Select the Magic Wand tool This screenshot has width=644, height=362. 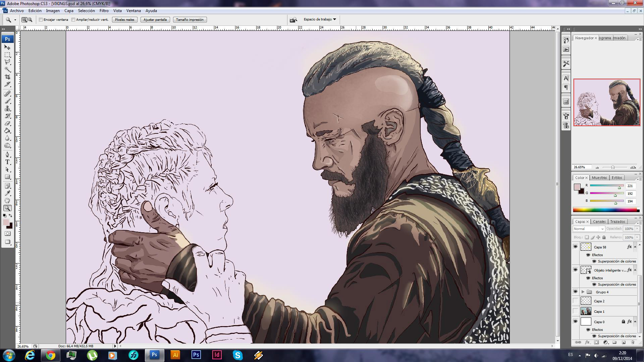pyautogui.click(x=7, y=69)
